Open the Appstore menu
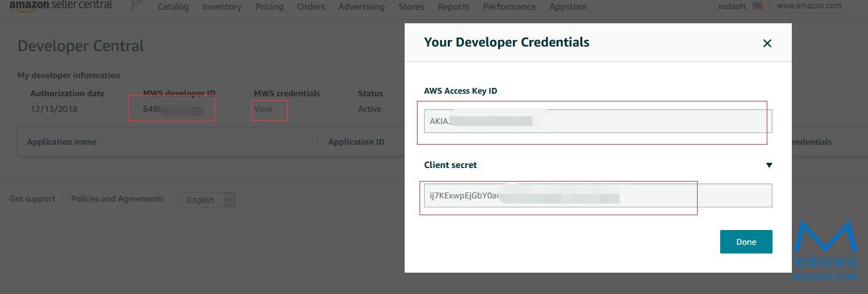 pos(568,6)
